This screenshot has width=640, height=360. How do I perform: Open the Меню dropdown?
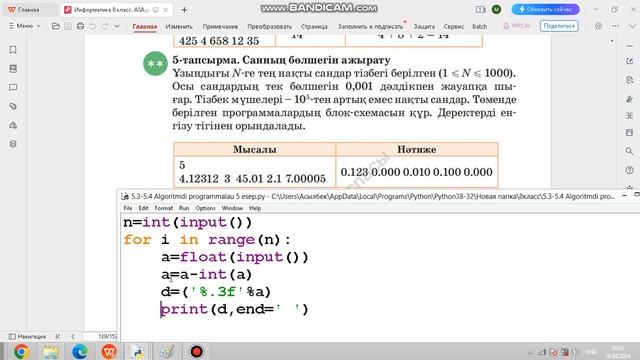pyautogui.click(x=24, y=26)
